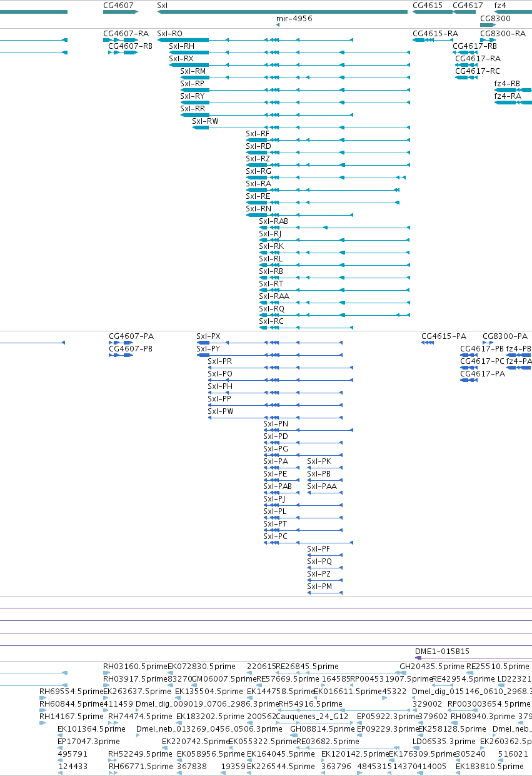Click the Sxl gene label
The width and height of the screenshot is (532, 776).
pyautogui.click(x=163, y=5)
